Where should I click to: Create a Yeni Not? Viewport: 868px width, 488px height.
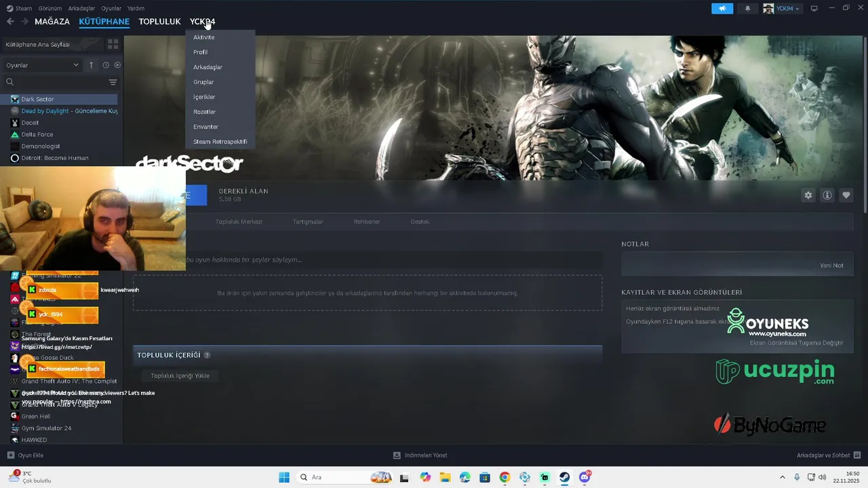coord(831,266)
